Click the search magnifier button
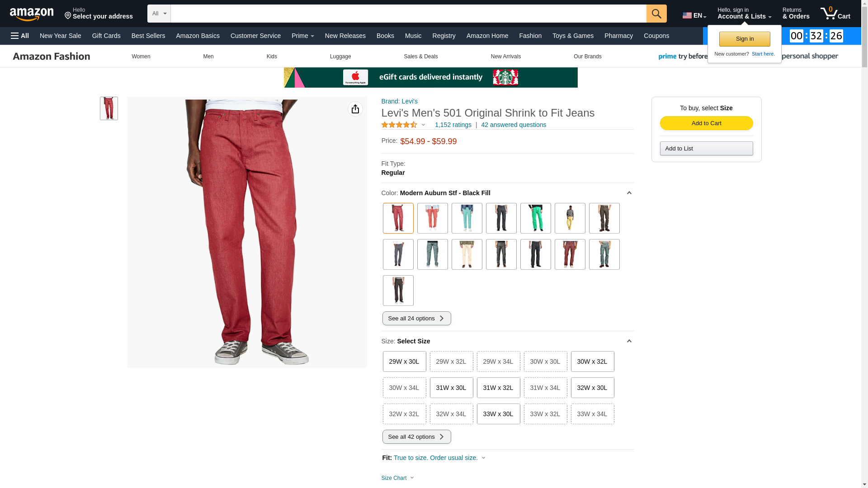 [656, 14]
